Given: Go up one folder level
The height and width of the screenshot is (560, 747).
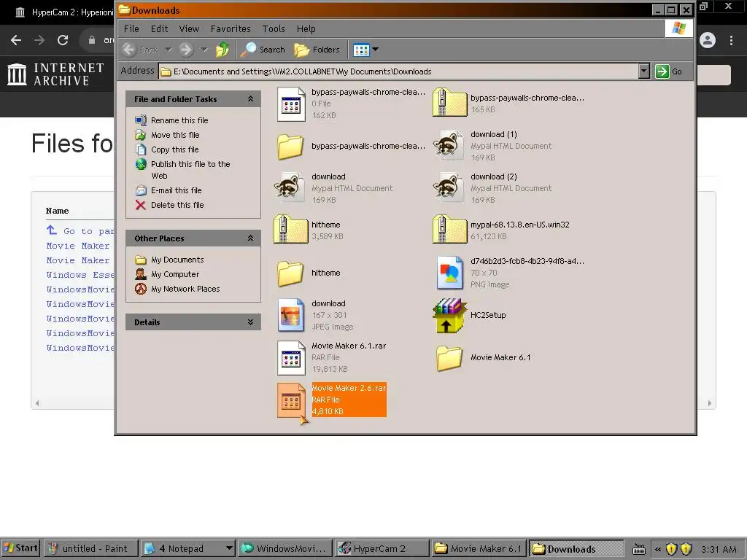Looking at the screenshot, I should [222, 50].
